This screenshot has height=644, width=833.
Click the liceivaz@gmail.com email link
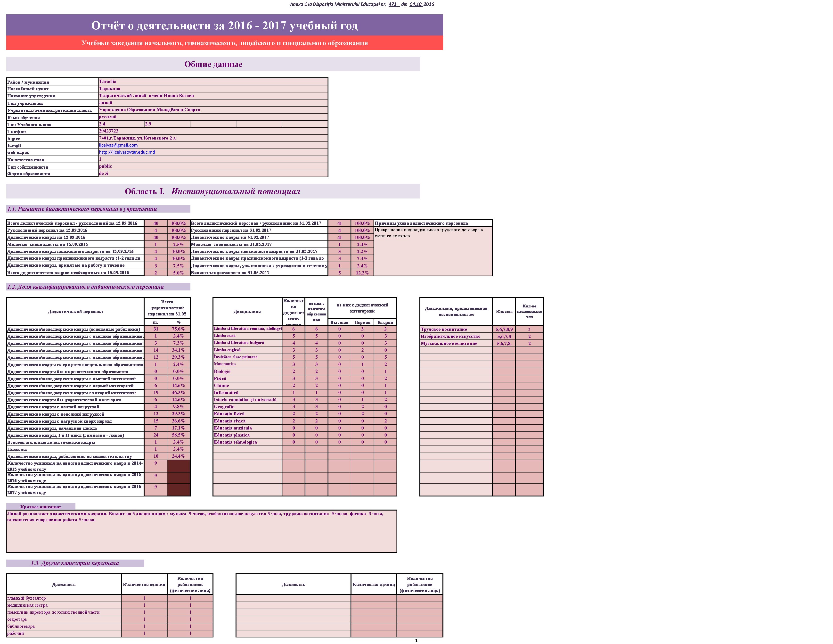click(x=118, y=145)
